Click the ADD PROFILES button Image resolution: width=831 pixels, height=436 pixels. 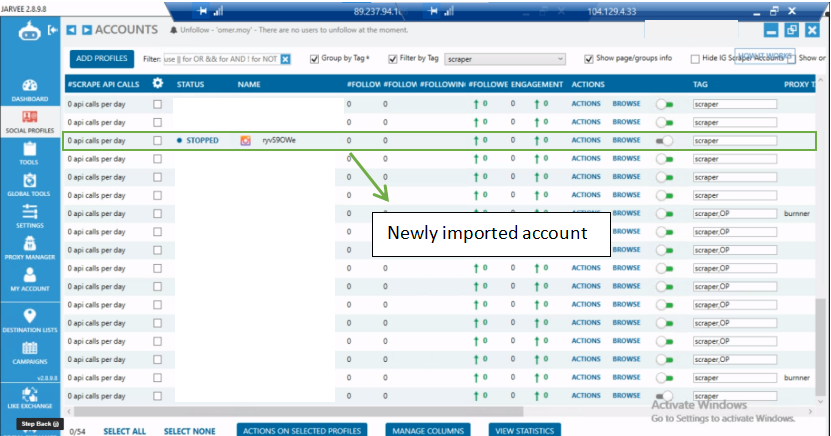(102, 58)
